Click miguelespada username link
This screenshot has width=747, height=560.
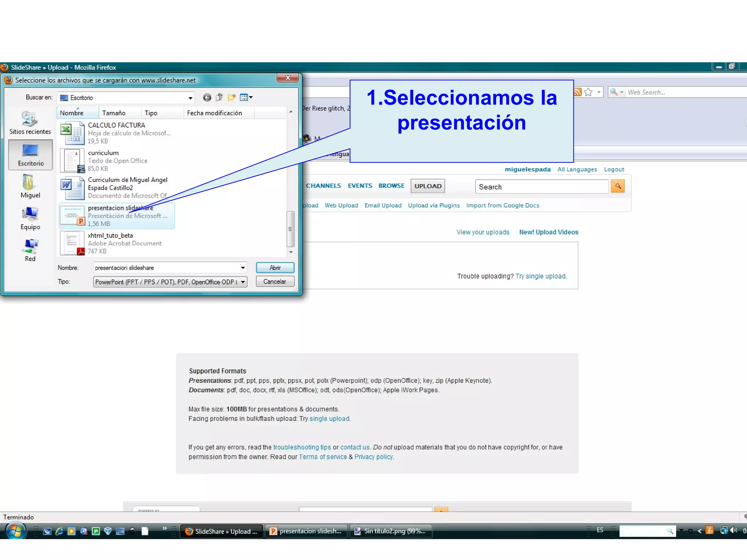pos(528,169)
